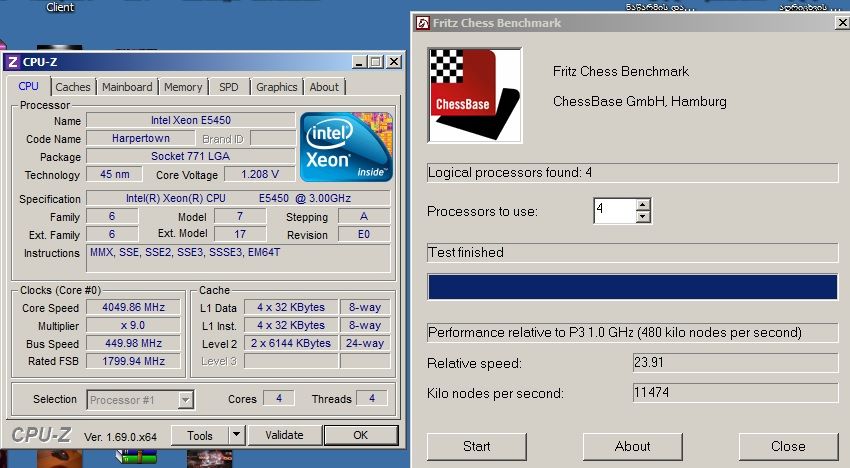
Task: Decrease processors to use with down arrow
Action: tap(642, 217)
